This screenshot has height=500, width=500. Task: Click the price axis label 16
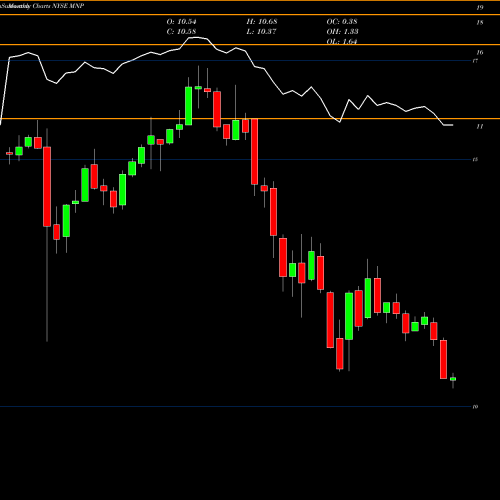(x=480, y=52)
